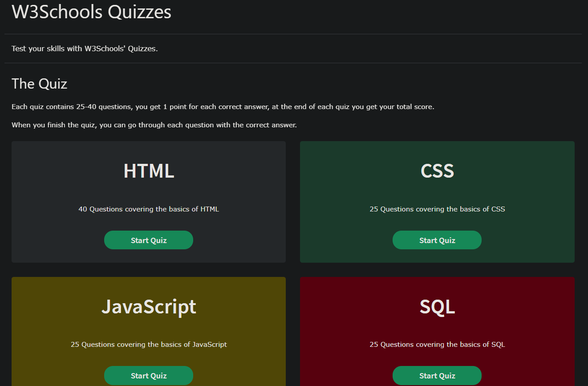Image resolution: width=588 pixels, height=386 pixels.
Task: Click '25 Questions covering the basics of JavaScript'
Action: point(149,344)
